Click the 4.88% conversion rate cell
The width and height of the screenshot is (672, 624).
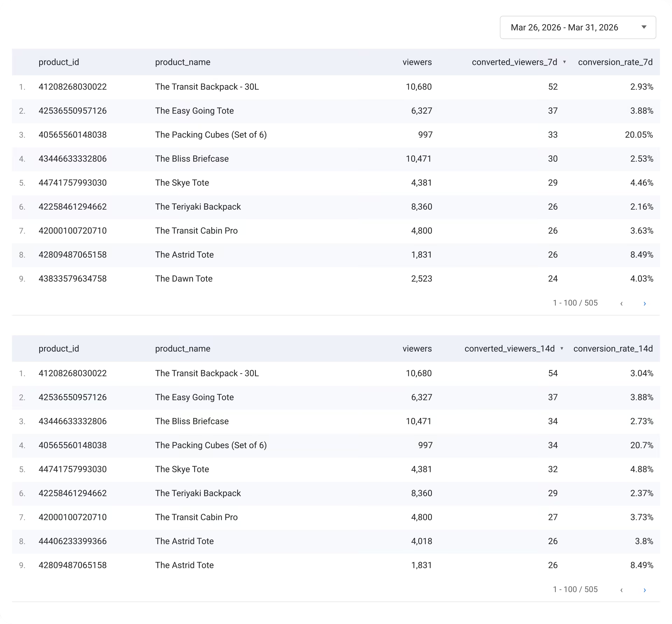642,469
